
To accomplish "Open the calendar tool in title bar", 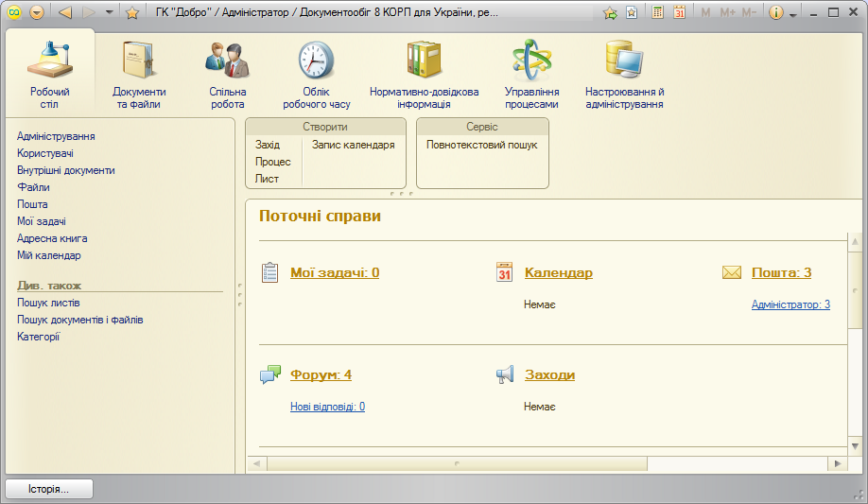I will [x=680, y=12].
